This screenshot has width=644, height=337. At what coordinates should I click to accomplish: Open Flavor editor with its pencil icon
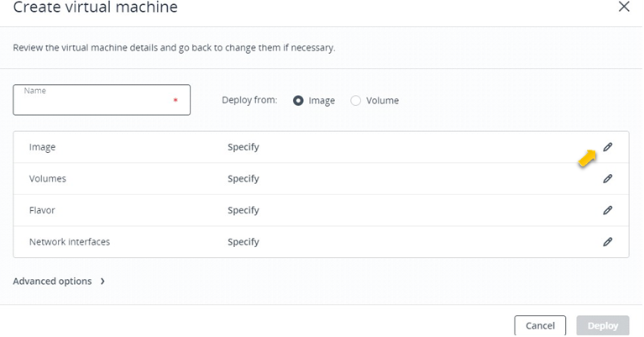[x=607, y=210]
